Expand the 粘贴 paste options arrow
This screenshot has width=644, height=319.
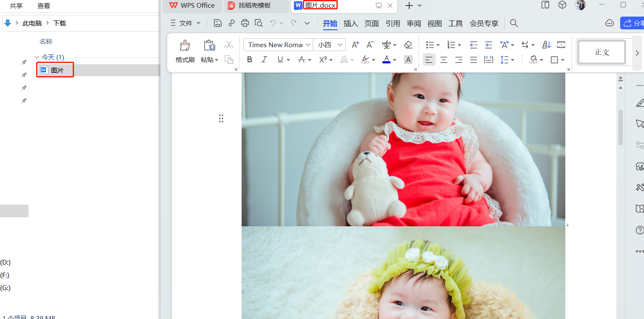(217, 60)
